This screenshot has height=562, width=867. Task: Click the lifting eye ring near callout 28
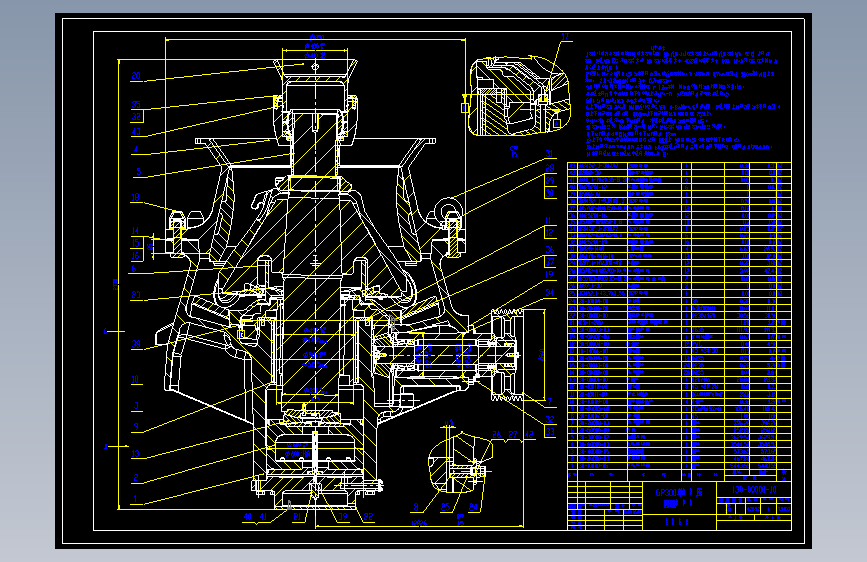pyautogui.click(x=449, y=207)
